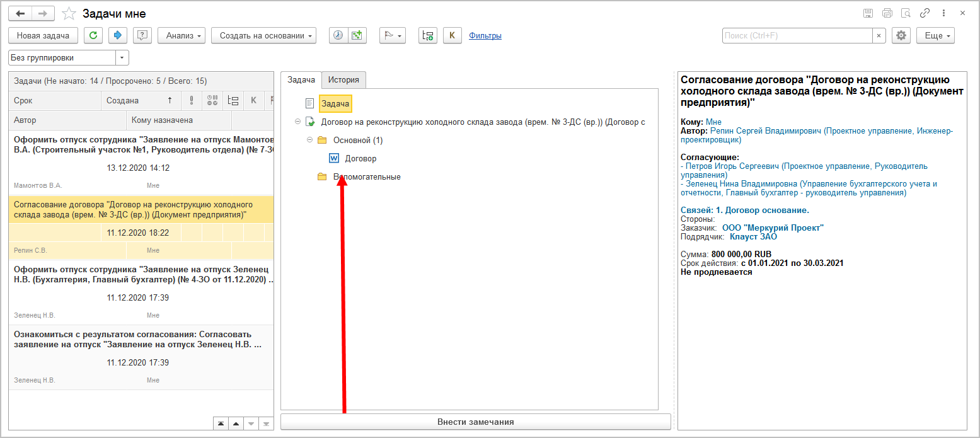Open the Фильтры link
This screenshot has height=438, width=980.
coord(485,36)
